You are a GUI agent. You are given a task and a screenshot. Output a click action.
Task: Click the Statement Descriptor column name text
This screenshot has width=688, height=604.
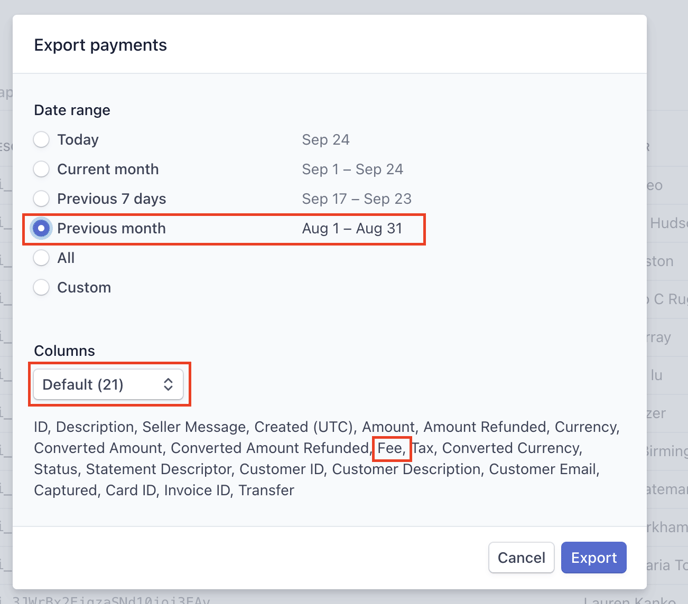(x=164, y=469)
